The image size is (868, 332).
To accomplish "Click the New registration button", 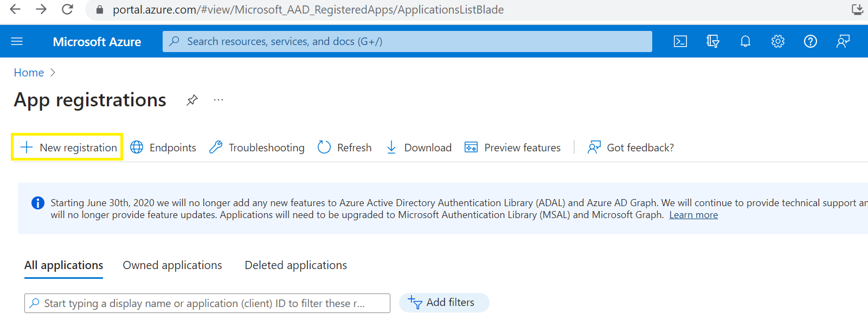I will (67, 147).
